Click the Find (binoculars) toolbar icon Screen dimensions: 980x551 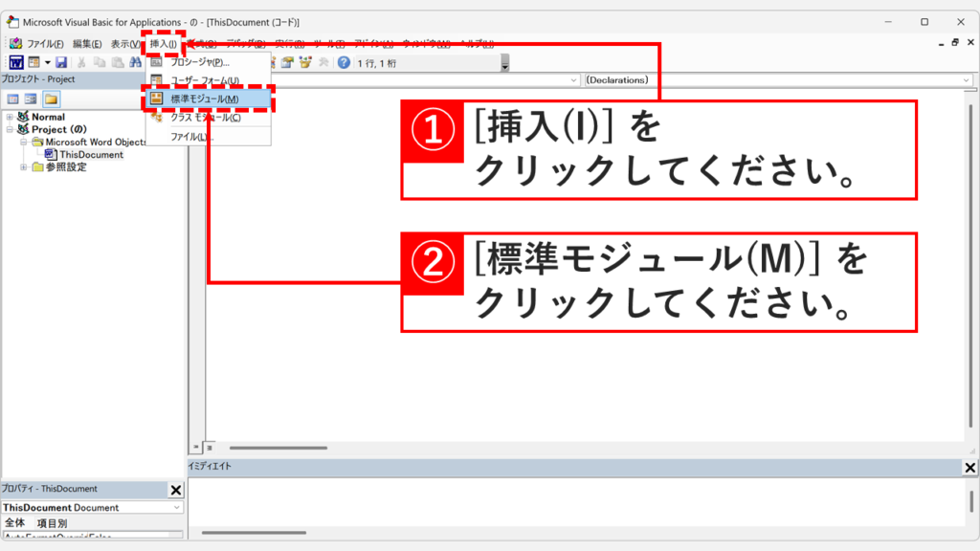[136, 61]
